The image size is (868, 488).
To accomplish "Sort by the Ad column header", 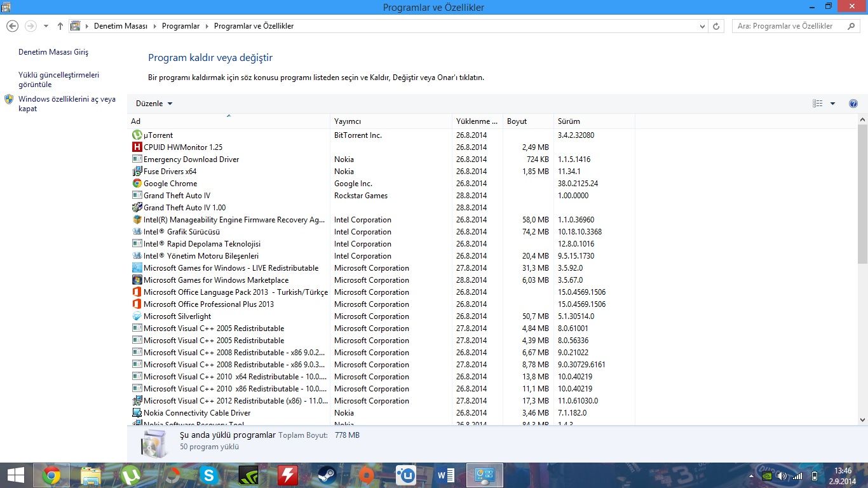I will coord(229,121).
